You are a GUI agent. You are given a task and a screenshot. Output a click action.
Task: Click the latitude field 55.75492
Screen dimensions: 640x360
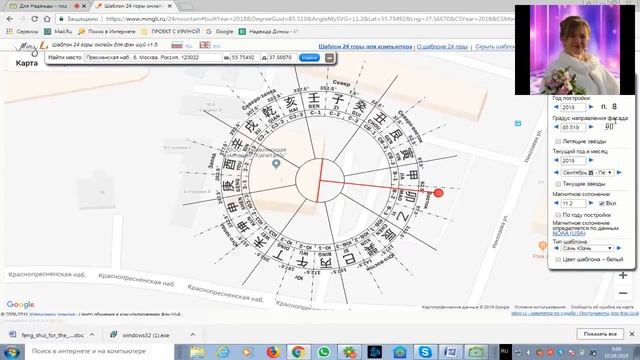coord(245,58)
